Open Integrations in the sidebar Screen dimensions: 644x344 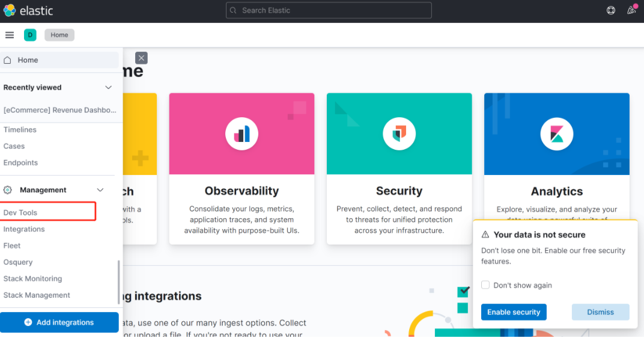pyautogui.click(x=24, y=229)
